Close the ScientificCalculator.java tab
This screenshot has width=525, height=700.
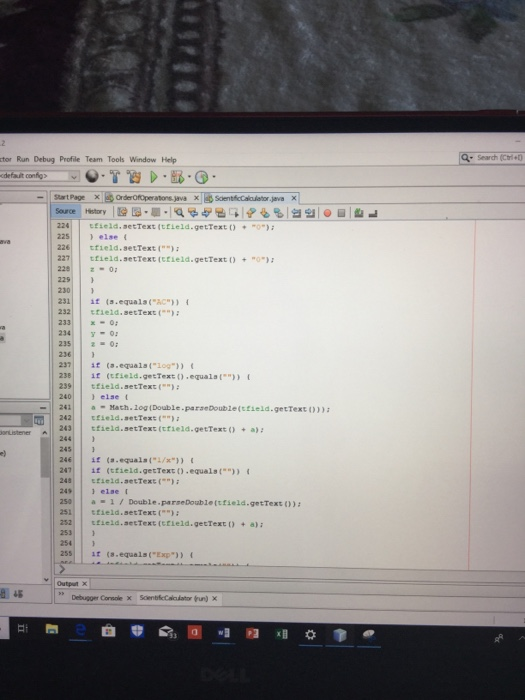294,198
